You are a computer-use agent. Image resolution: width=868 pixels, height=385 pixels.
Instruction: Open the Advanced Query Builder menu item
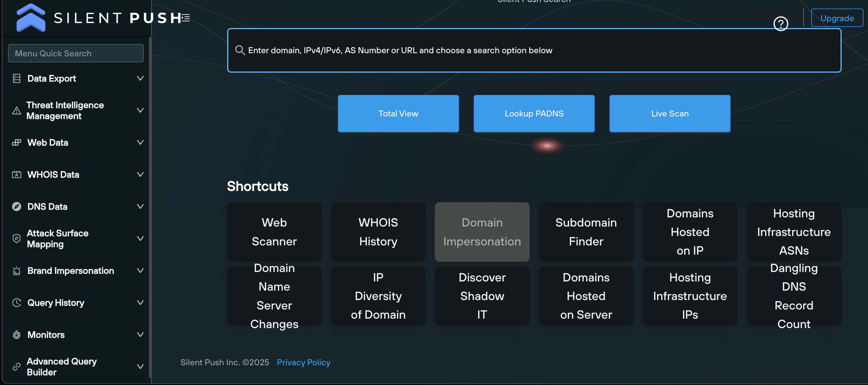[62, 366]
